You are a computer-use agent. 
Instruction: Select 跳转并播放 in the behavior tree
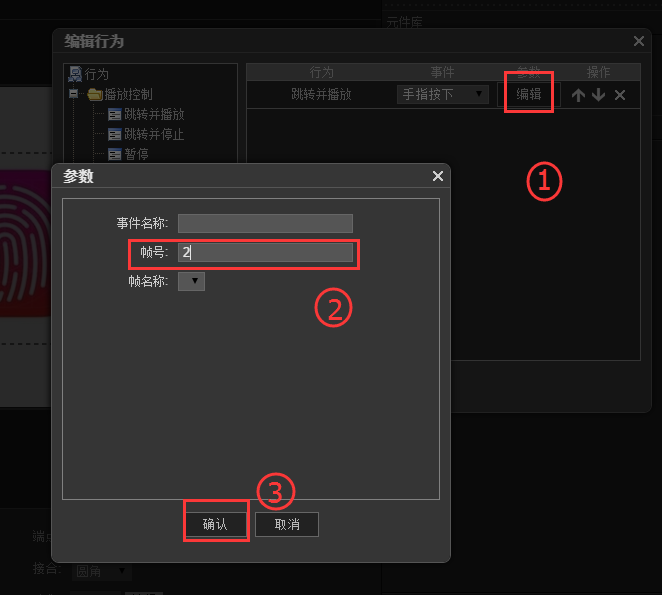pyautogui.click(x=153, y=114)
